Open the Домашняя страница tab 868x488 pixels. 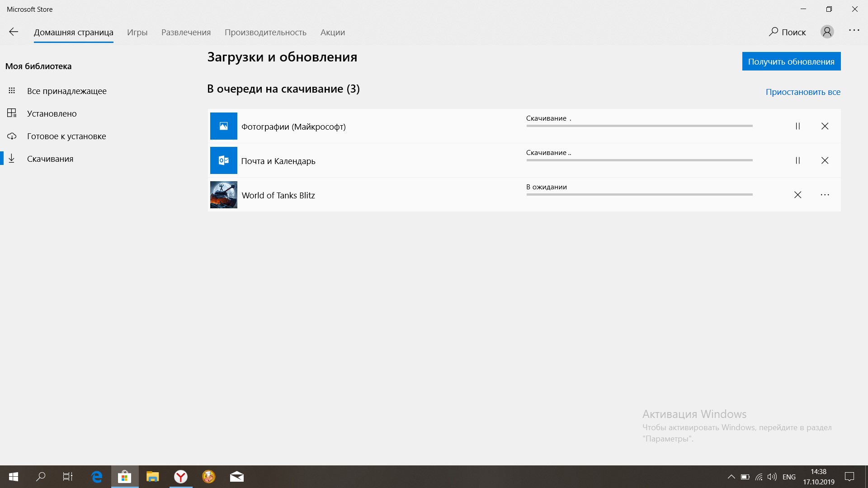[x=74, y=32]
